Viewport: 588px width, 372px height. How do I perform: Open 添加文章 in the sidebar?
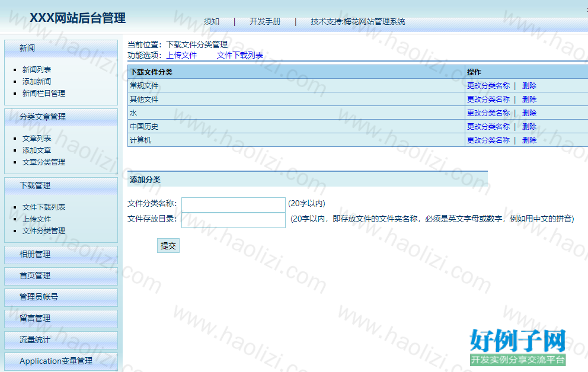coord(37,150)
